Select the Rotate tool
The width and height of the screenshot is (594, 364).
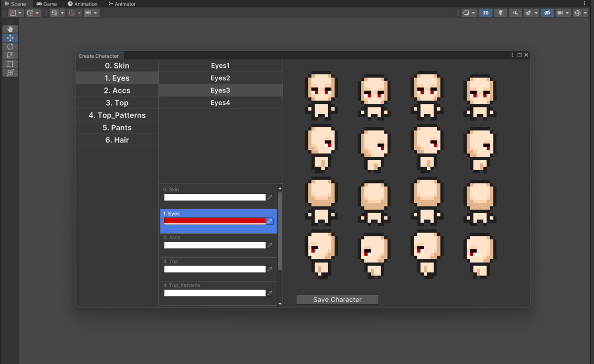(10, 46)
